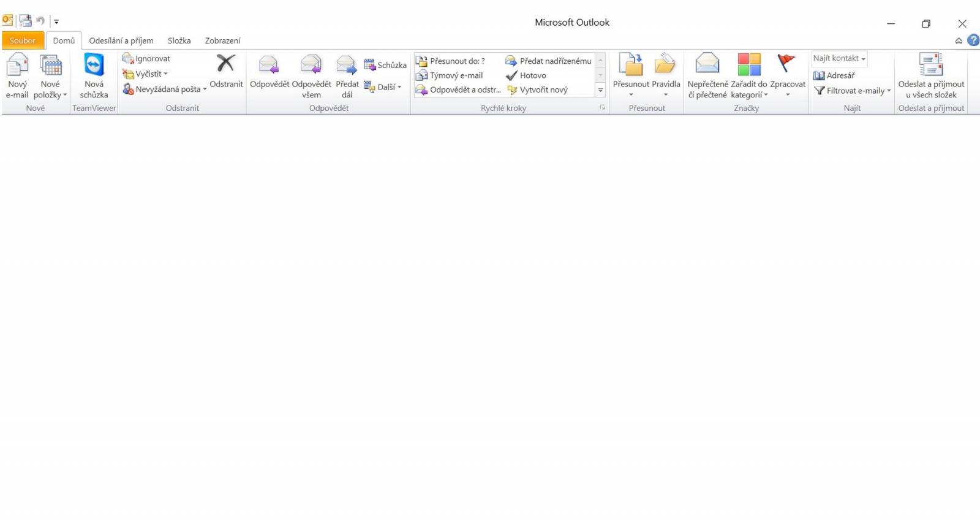
Task: Open Zařadit do kategorií color categories
Action: point(749,76)
